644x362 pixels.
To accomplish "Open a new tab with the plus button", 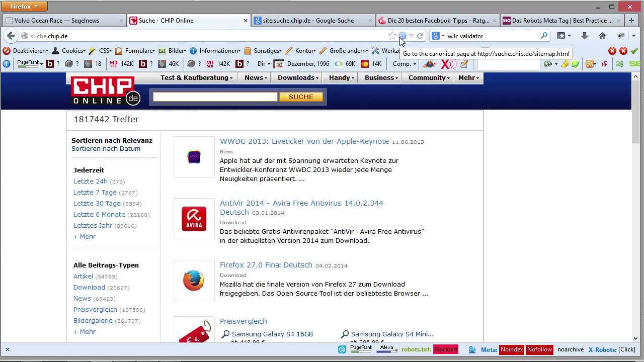I will click(631, 21).
